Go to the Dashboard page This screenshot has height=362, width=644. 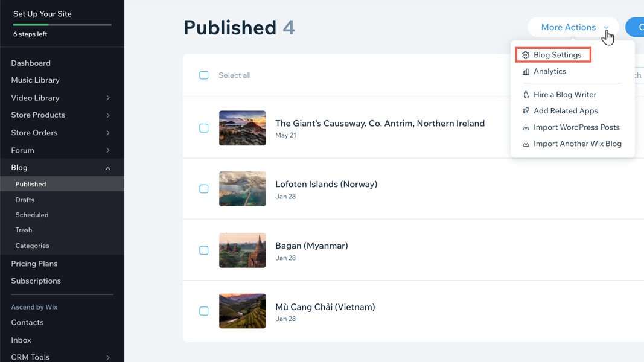[x=31, y=63]
